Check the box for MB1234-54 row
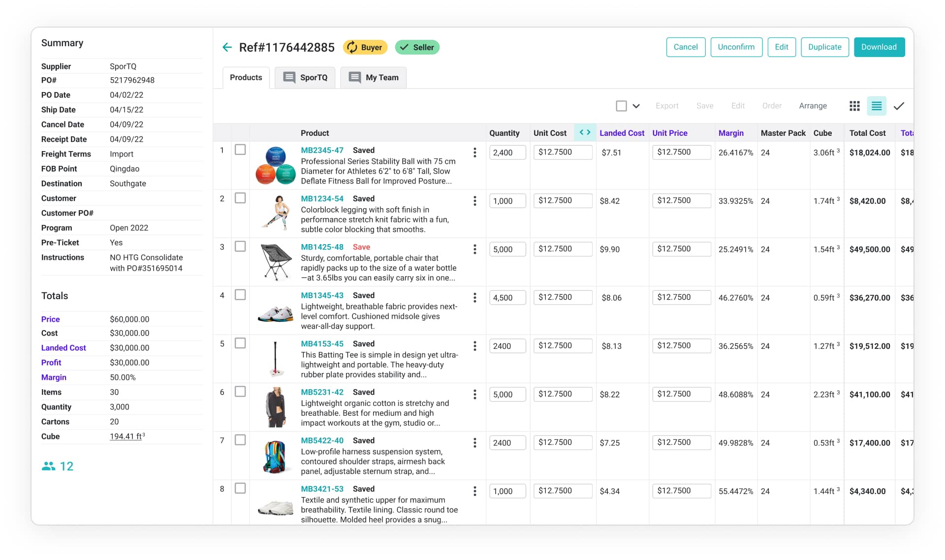The width and height of the screenshot is (945, 560). click(240, 198)
